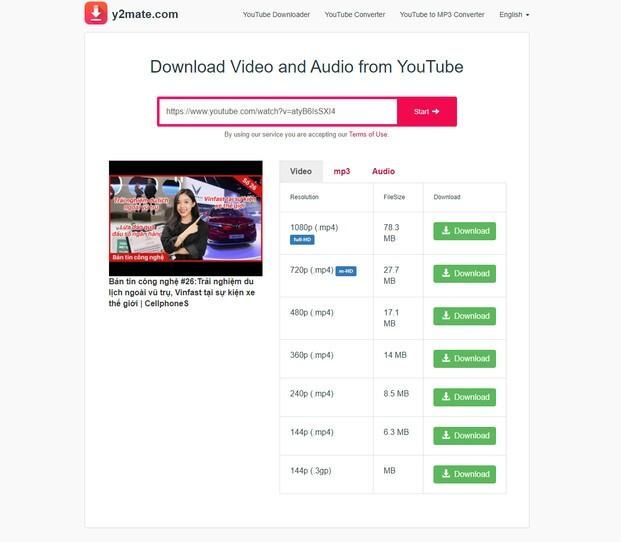
Task: Download the 720p mp4 video
Action: click(464, 273)
